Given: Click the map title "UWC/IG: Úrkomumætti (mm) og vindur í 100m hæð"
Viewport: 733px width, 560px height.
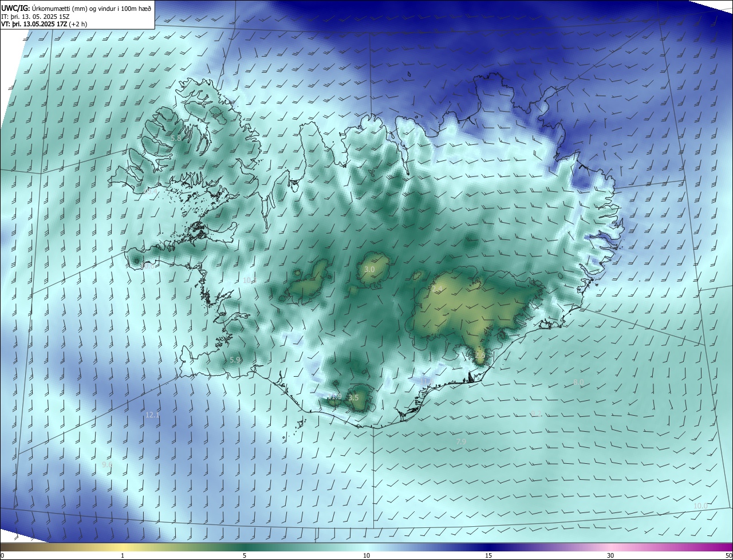Looking at the screenshot, I should [x=77, y=8].
